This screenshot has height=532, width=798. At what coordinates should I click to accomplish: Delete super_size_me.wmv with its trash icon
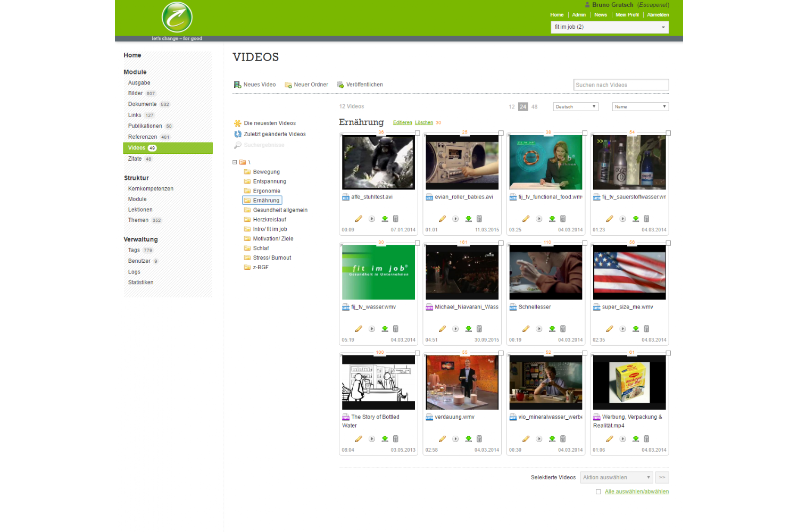(x=646, y=329)
